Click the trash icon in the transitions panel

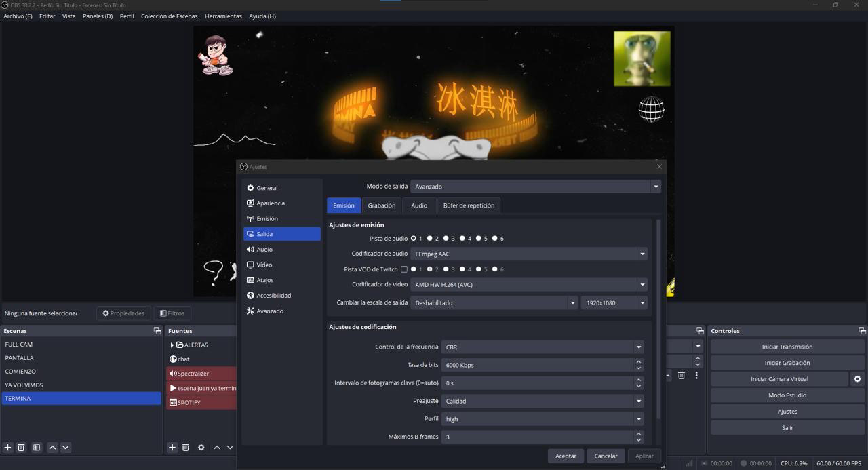tap(682, 375)
